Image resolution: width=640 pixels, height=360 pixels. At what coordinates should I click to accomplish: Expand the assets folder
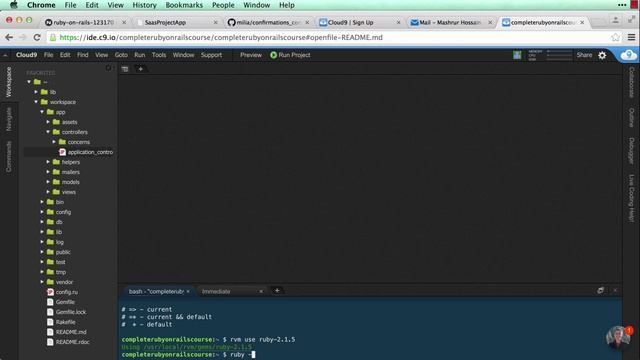[48, 122]
